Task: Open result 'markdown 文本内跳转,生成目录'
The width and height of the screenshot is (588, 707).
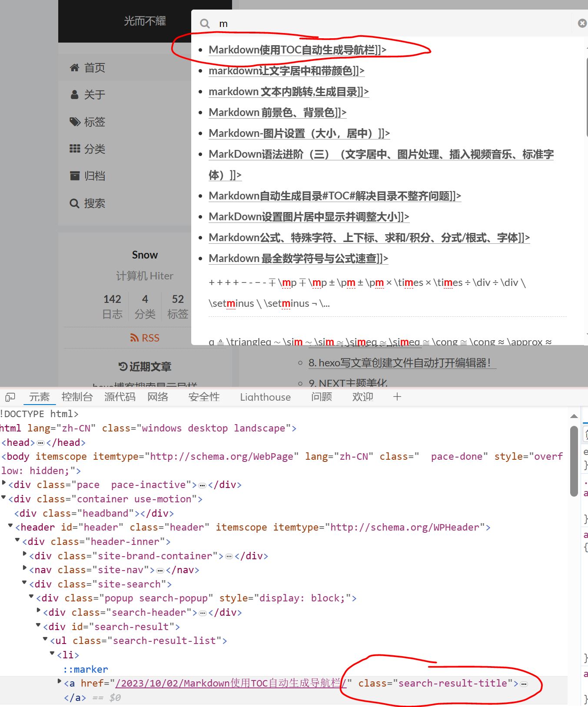Action: tap(289, 92)
